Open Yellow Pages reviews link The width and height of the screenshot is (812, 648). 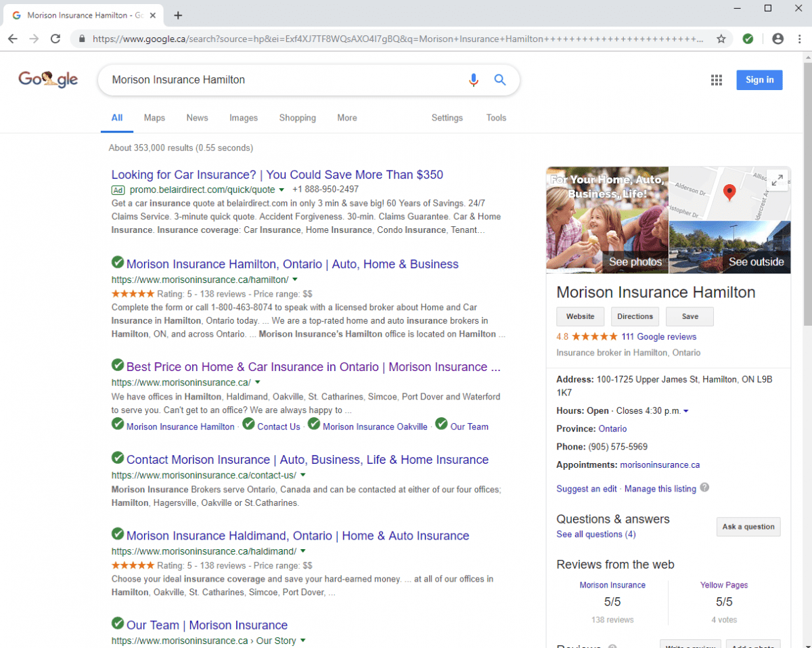pyautogui.click(x=724, y=585)
